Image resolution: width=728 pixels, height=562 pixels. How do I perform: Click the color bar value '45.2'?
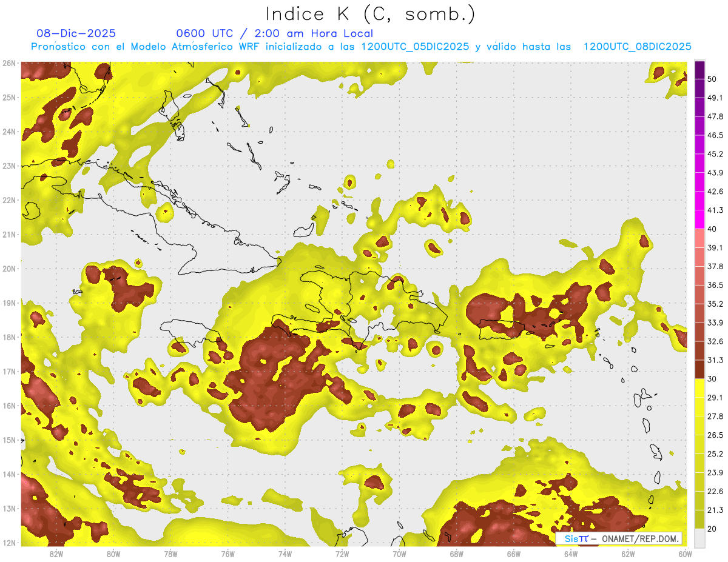pyautogui.click(x=715, y=154)
